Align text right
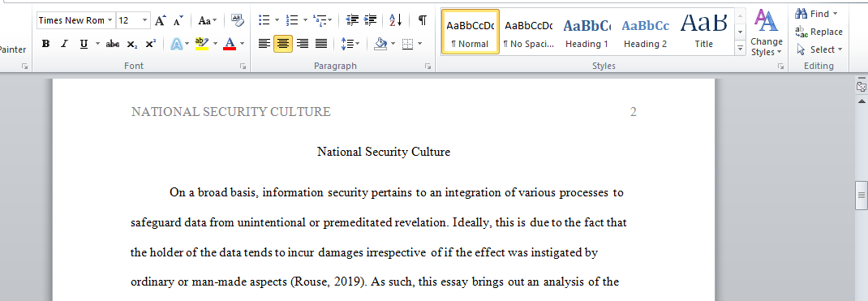 [x=303, y=44]
